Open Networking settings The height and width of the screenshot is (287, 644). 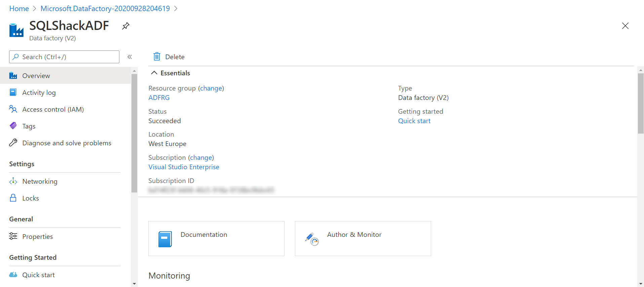(40, 181)
